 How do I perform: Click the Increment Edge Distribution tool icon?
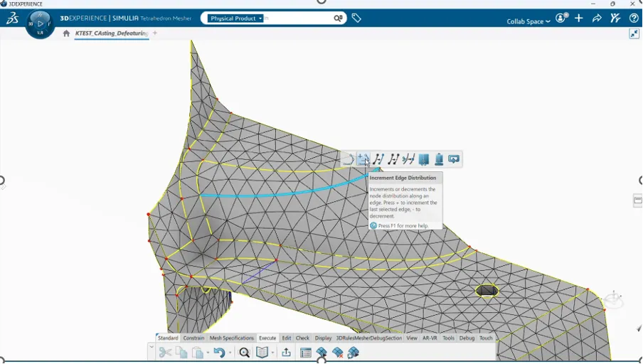pos(363,159)
